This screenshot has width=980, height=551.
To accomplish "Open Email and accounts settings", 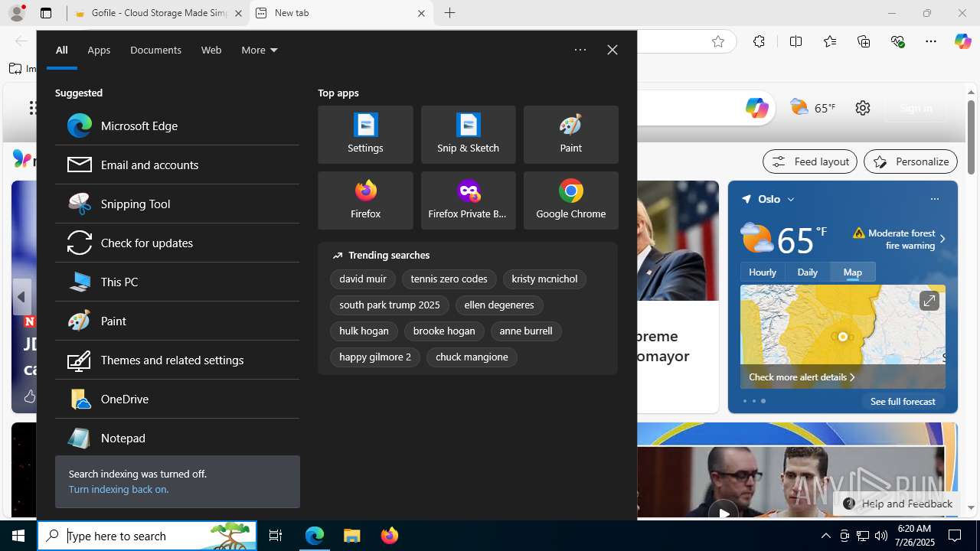I will [x=177, y=165].
